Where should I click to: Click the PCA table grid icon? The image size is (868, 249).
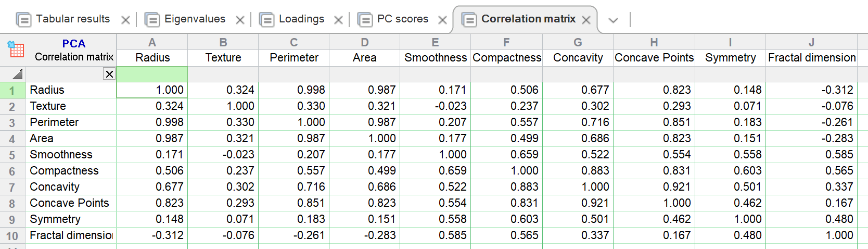pos(16,49)
